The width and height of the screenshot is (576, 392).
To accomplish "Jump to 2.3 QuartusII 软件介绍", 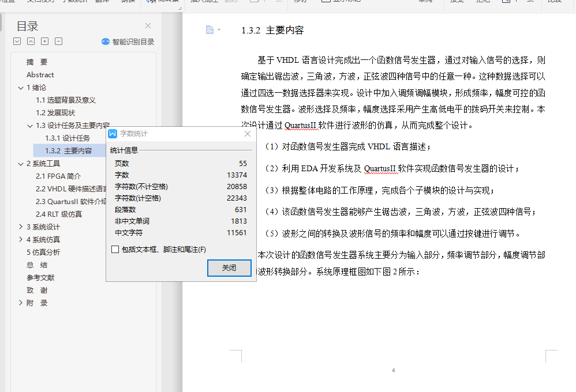I will [71, 202].
